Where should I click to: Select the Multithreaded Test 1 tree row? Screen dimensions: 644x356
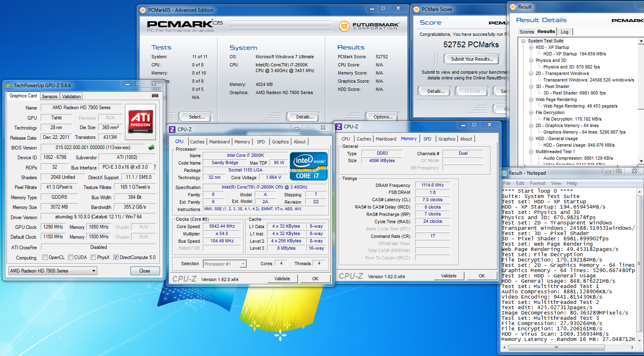555,152
